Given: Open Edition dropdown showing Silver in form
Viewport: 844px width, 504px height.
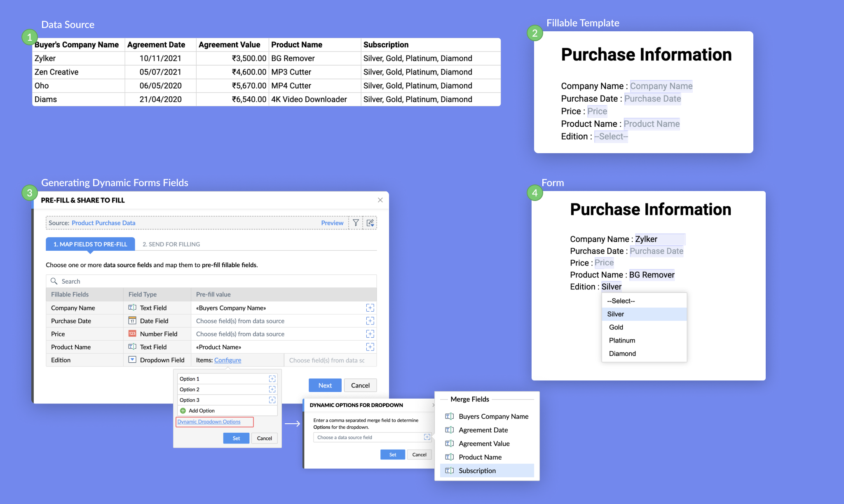Looking at the screenshot, I should click(x=611, y=287).
